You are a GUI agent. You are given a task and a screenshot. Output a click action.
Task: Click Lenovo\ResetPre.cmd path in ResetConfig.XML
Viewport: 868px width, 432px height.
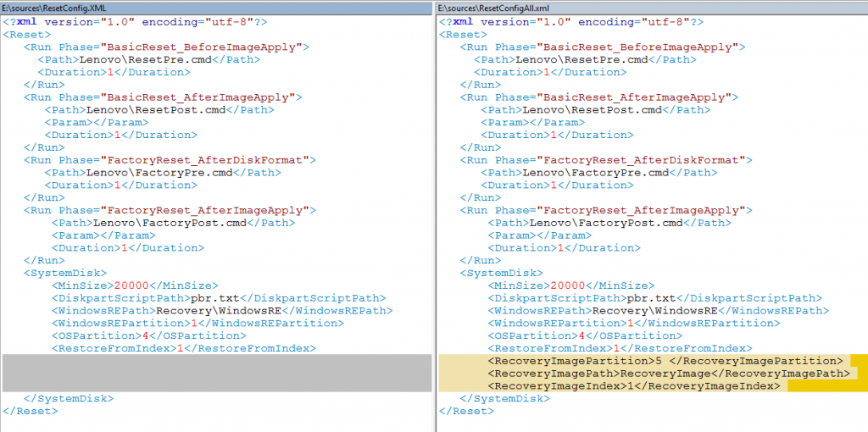(x=149, y=60)
